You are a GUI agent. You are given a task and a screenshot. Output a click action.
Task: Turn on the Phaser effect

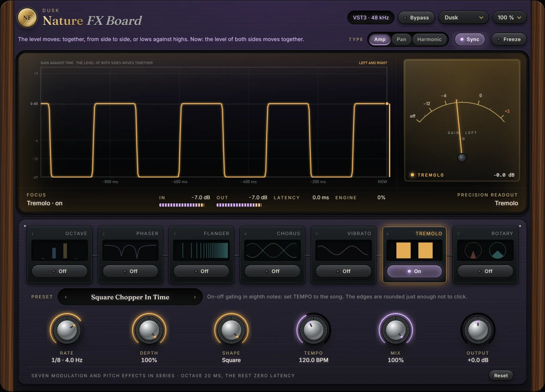[131, 271]
